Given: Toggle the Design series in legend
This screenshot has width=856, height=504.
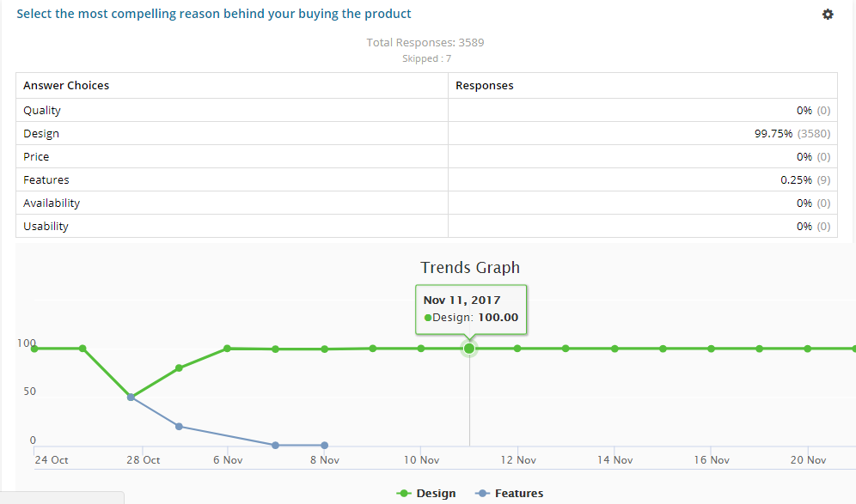Looking at the screenshot, I should coord(425,493).
